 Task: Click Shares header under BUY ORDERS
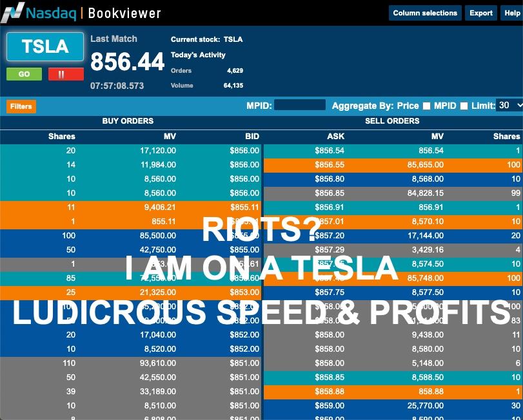point(62,136)
